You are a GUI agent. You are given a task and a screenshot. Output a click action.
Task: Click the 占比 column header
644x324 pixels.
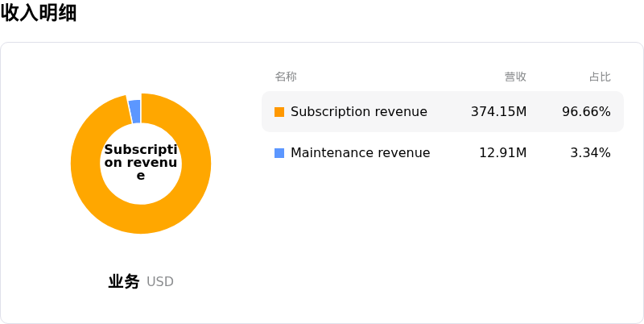600,77
